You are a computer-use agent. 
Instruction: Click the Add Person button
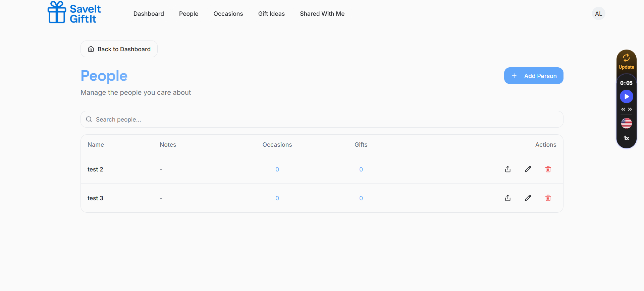coord(534,76)
